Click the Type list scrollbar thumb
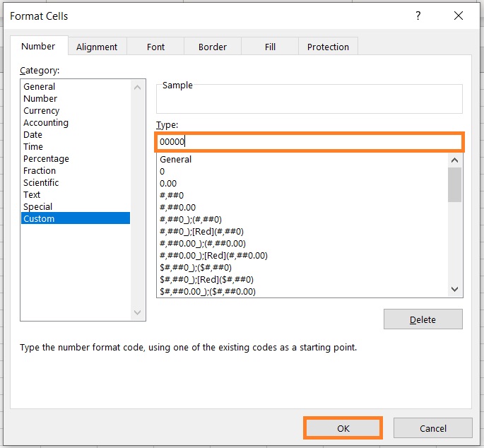484x448 pixels. (454, 184)
